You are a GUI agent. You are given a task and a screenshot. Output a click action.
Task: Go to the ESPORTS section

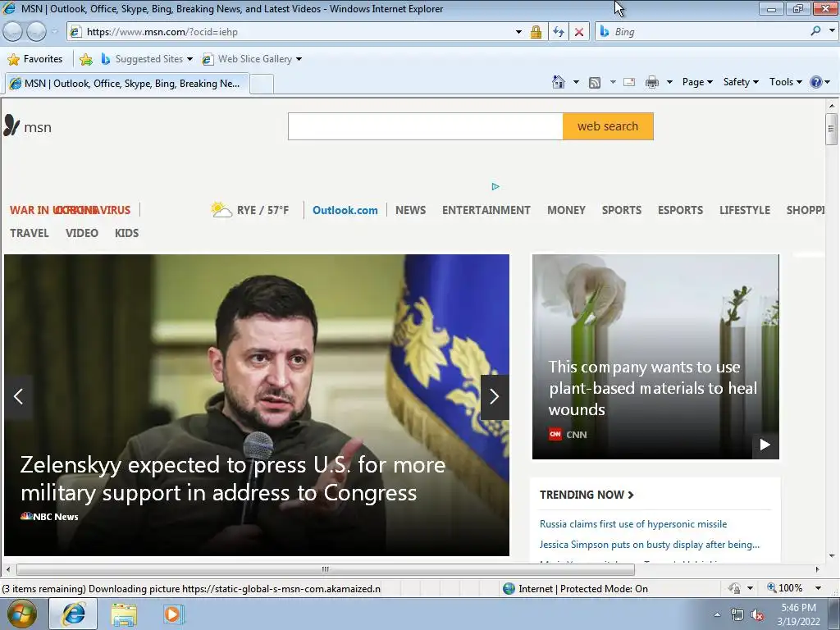[x=680, y=210]
